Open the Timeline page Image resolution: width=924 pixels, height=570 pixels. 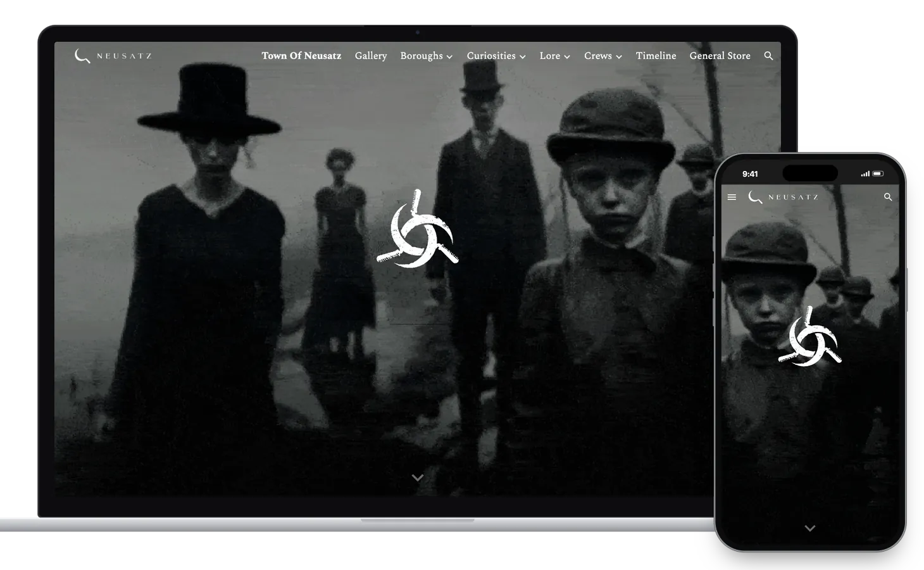click(x=656, y=56)
